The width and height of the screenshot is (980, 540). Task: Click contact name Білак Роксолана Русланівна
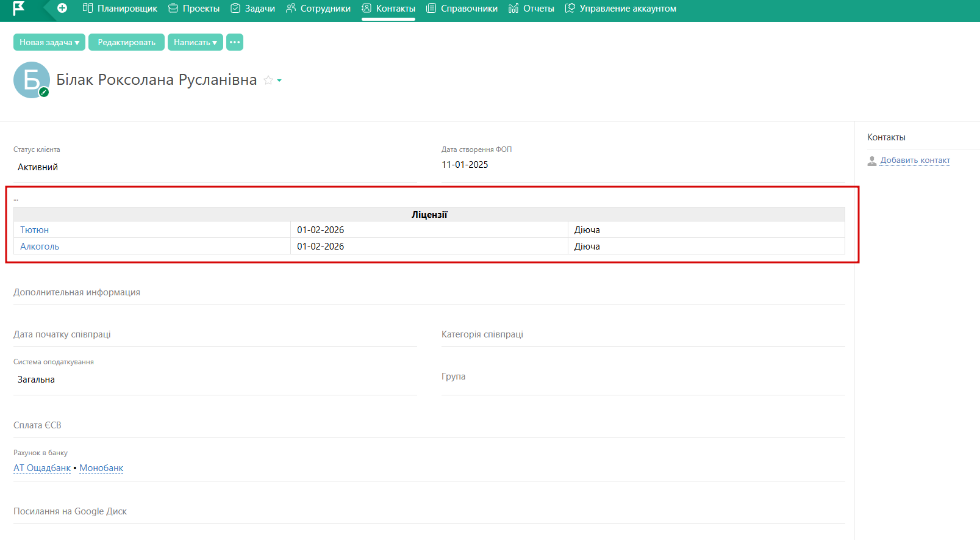(x=157, y=80)
